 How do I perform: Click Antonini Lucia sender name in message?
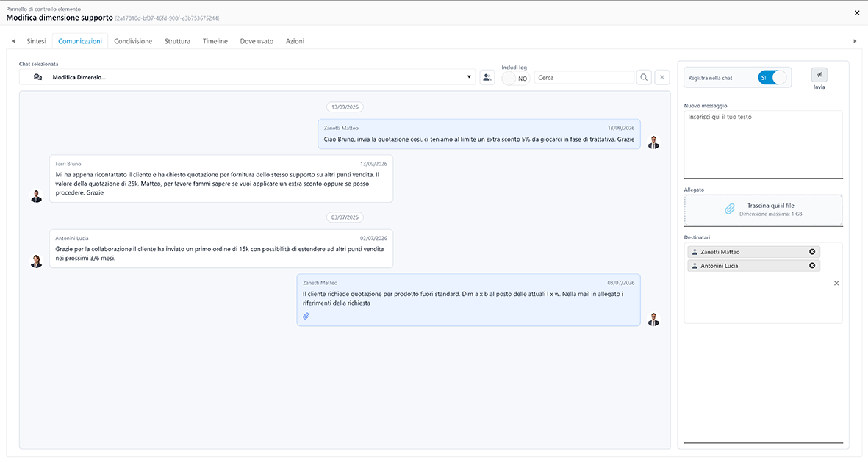click(x=72, y=239)
